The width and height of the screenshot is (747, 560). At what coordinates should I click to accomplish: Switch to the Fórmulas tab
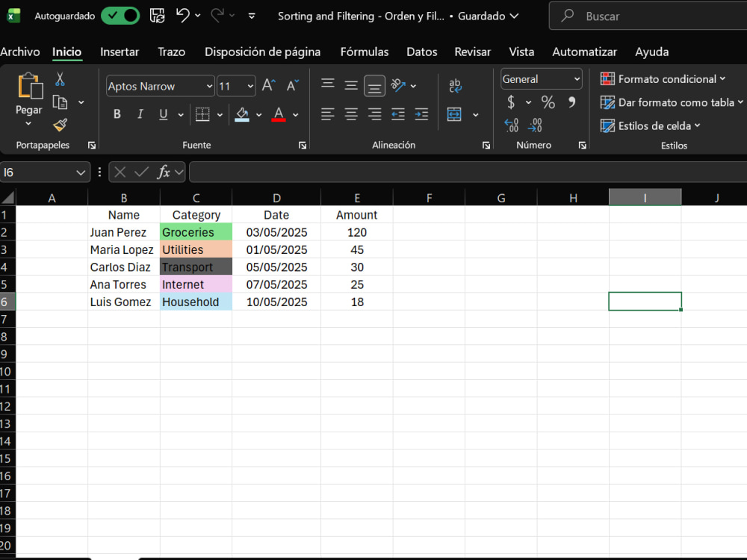pyautogui.click(x=365, y=52)
